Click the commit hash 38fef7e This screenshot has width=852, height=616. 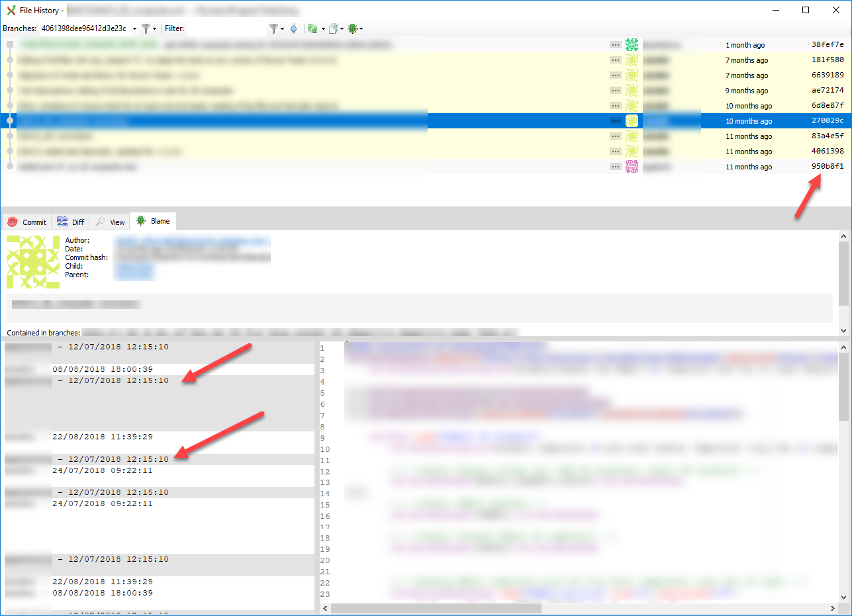[x=829, y=44]
